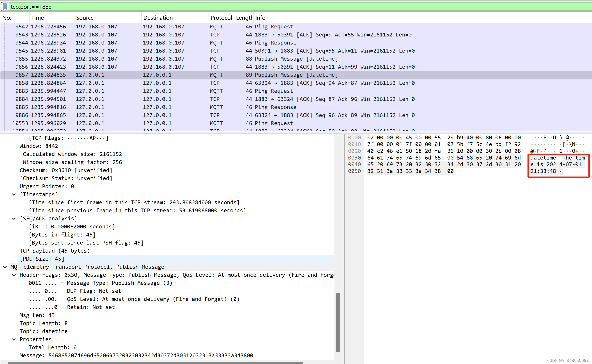The image size is (592, 364).
Task: Click the Source column header
Action: [x=85, y=18]
